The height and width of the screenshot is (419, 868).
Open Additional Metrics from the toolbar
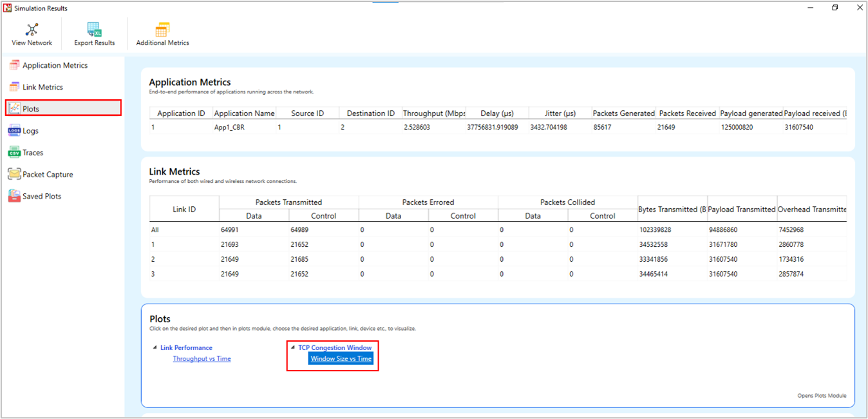point(162,30)
